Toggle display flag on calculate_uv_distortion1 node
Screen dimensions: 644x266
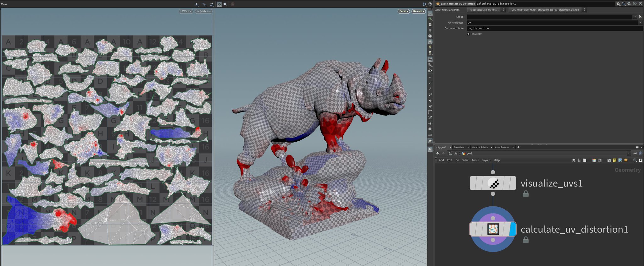point(513,229)
